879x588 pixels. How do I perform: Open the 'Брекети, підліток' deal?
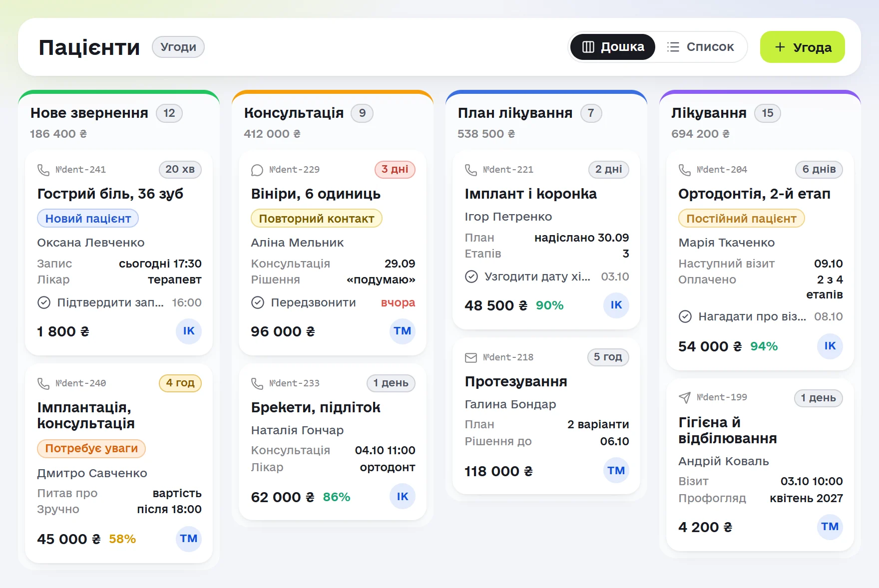point(316,407)
